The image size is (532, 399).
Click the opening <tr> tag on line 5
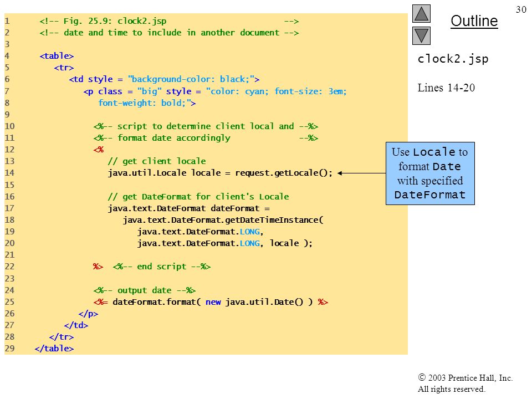click(x=64, y=68)
